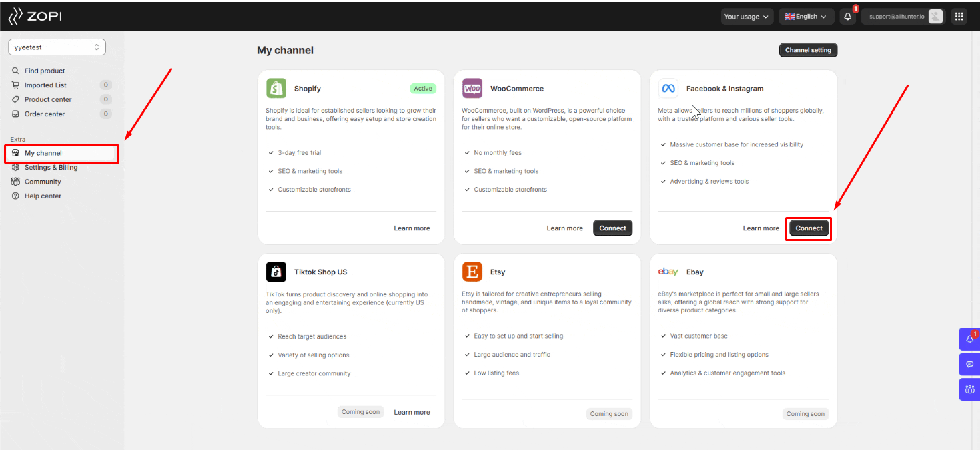Click the Find product search icon
Screen dimensions: 980x450
click(15, 71)
